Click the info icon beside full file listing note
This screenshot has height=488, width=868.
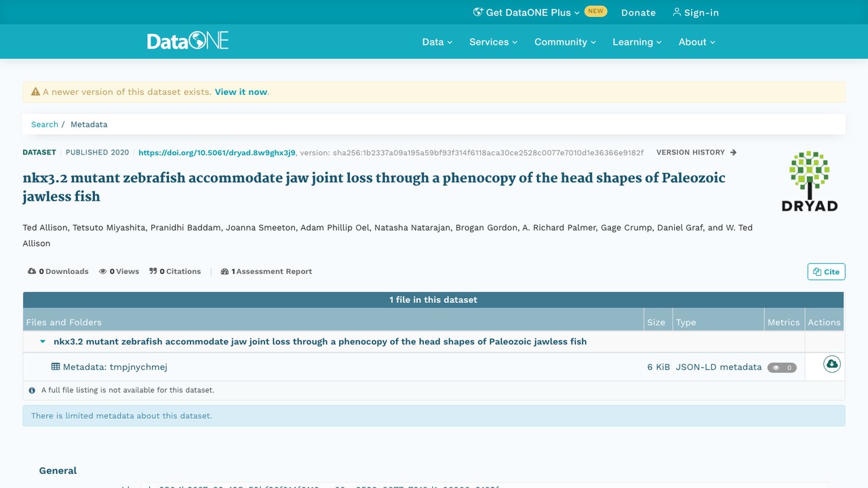pyautogui.click(x=32, y=390)
